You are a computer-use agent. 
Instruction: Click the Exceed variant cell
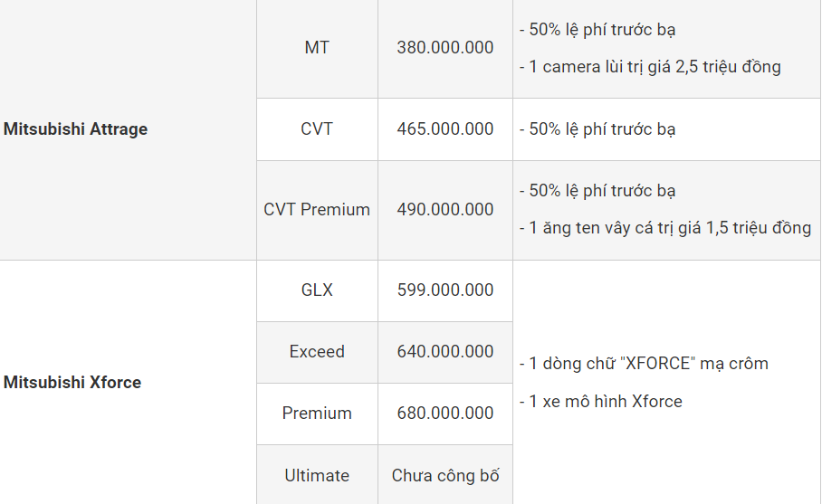click(317, 352)
